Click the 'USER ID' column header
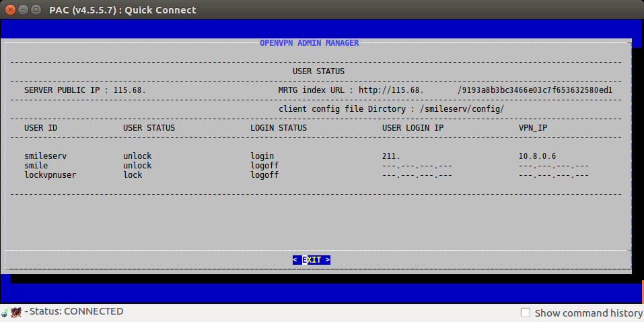 [40, 128]
